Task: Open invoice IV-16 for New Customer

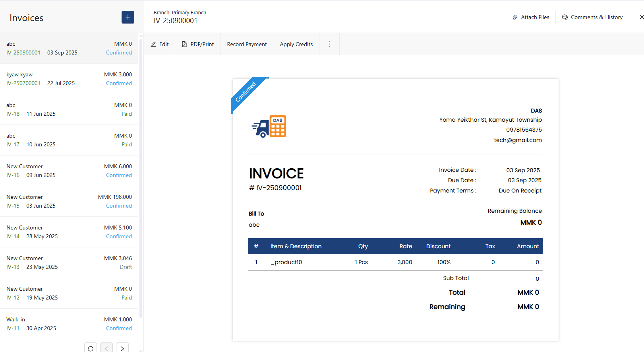Action: 69,171
